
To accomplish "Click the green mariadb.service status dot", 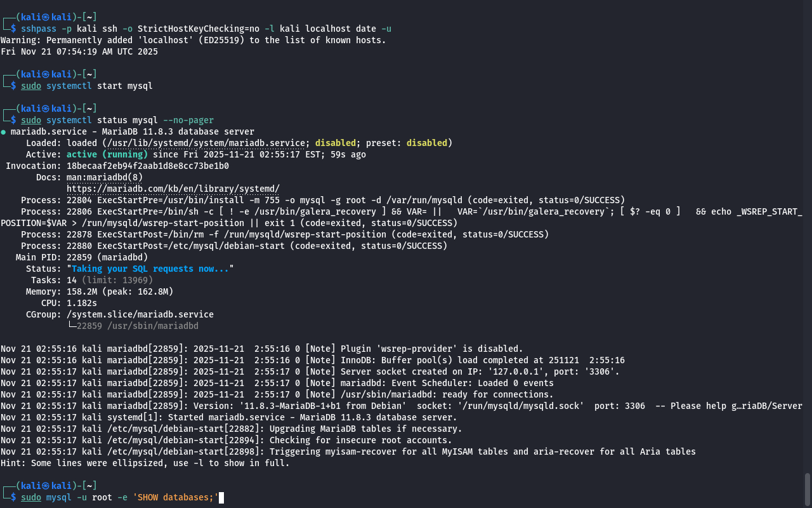I will pos(4,132).
